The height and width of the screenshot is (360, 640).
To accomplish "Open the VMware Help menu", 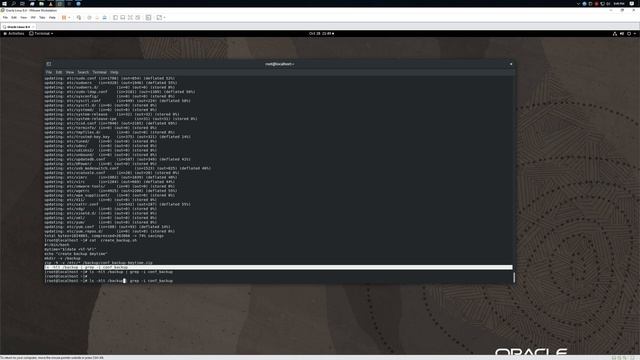I will click(x=52, y=18).
